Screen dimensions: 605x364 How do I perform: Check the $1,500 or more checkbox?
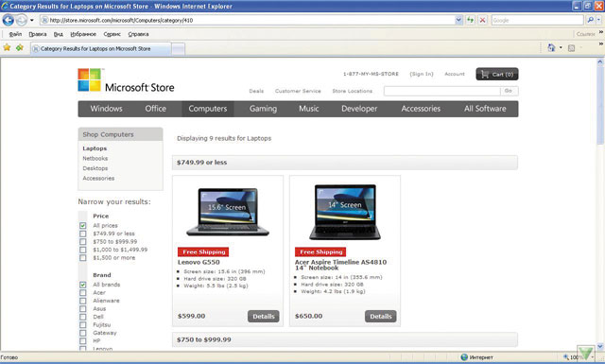(83, 258)
